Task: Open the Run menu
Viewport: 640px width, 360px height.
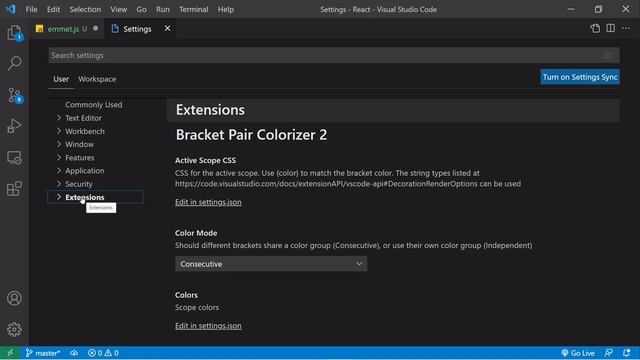Action: pyautogui.click(x=162, y=9)
